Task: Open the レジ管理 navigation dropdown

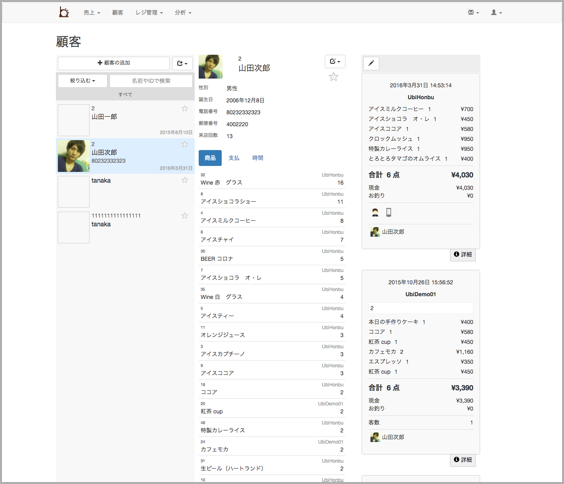Action: [149, 13]
